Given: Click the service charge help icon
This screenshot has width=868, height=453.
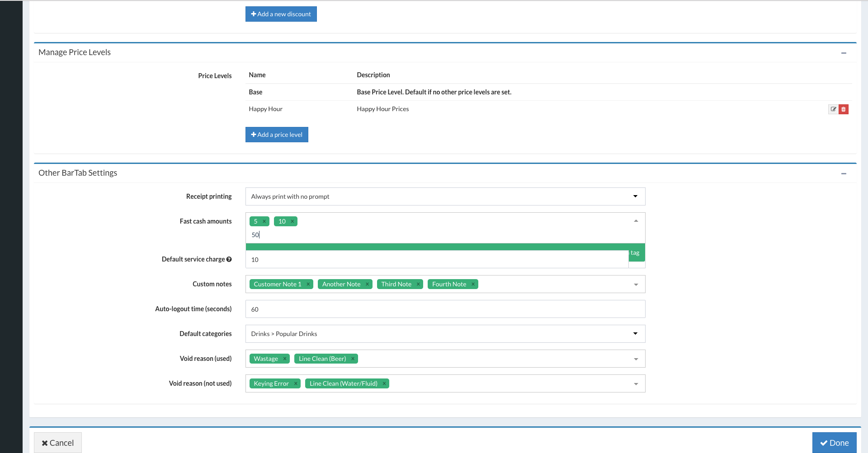Looking at the screenshot, I should (229, 259).
